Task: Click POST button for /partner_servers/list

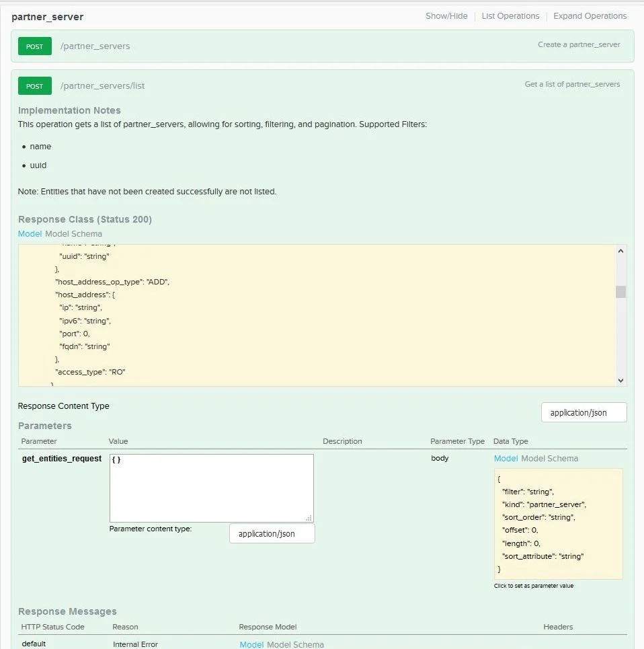Action: [x=35, y=86]
